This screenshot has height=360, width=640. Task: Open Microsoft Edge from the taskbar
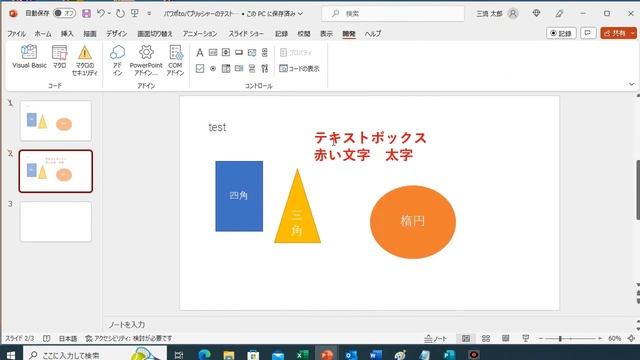(204, 355)
